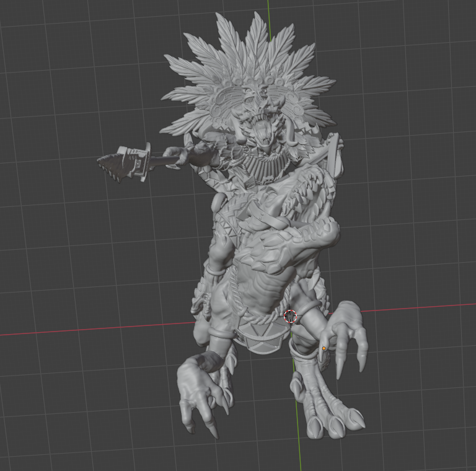Click the orange object origin dot
Image resolution: width=476 pixels, height=471 pixels.
(324, 349)
